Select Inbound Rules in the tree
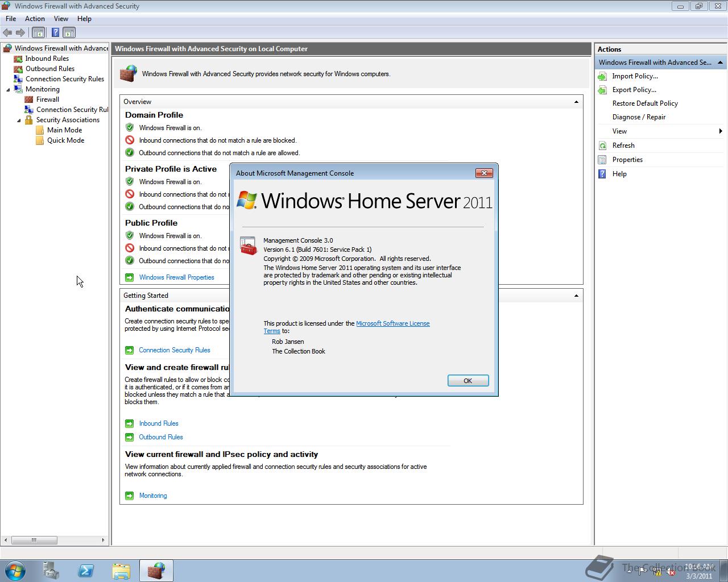Screen dimensions: 728x582 (47, 59)
